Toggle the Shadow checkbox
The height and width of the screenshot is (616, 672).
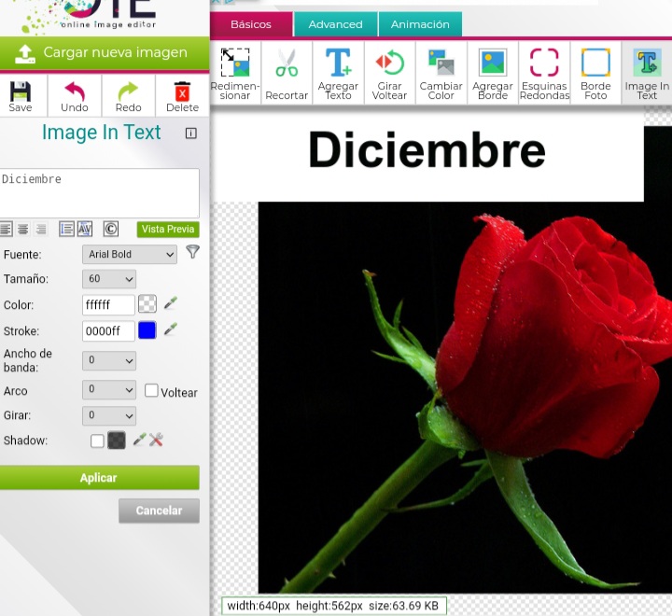97,441
